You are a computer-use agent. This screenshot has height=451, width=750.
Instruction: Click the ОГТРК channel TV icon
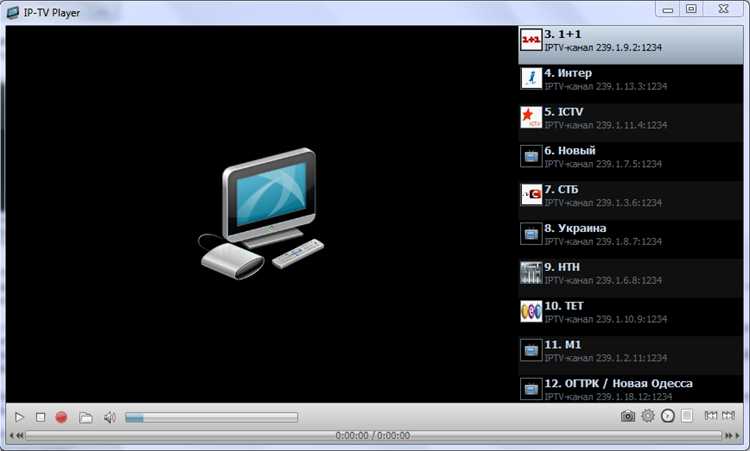point(531,389)
